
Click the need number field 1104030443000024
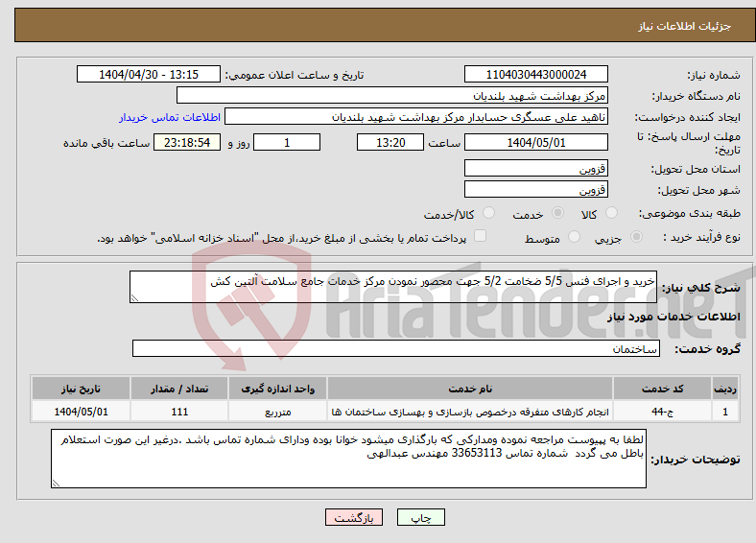535,74
